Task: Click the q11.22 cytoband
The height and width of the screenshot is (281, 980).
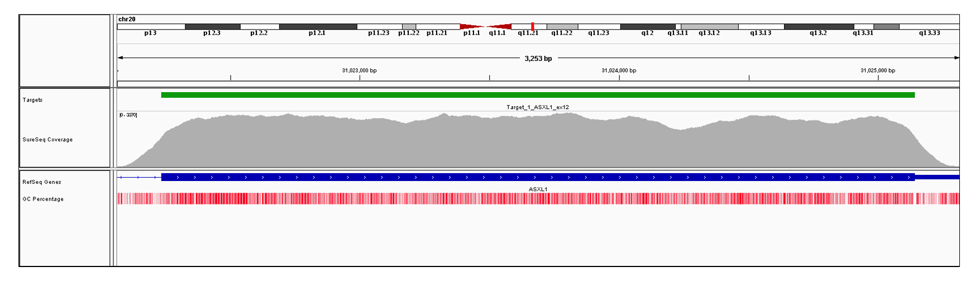Action: point(562,27)
